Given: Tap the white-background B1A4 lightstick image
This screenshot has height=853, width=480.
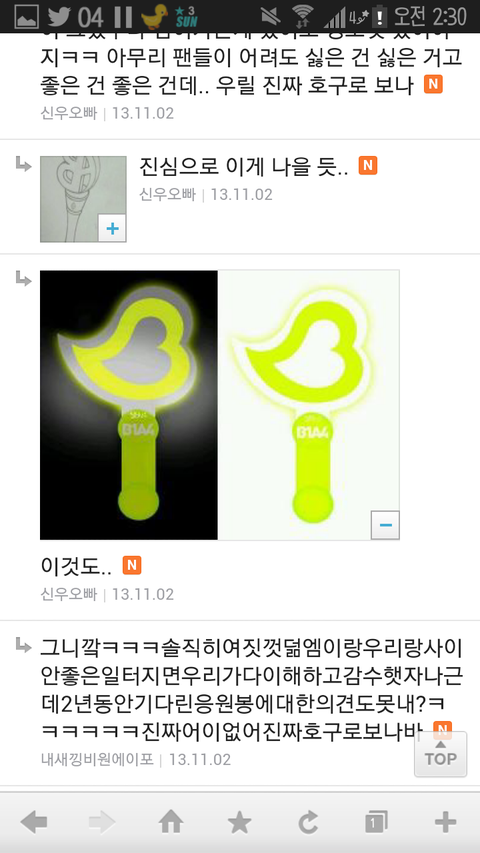Looking at the screenshot, I should pyautogui.click(x=308, y=405).
